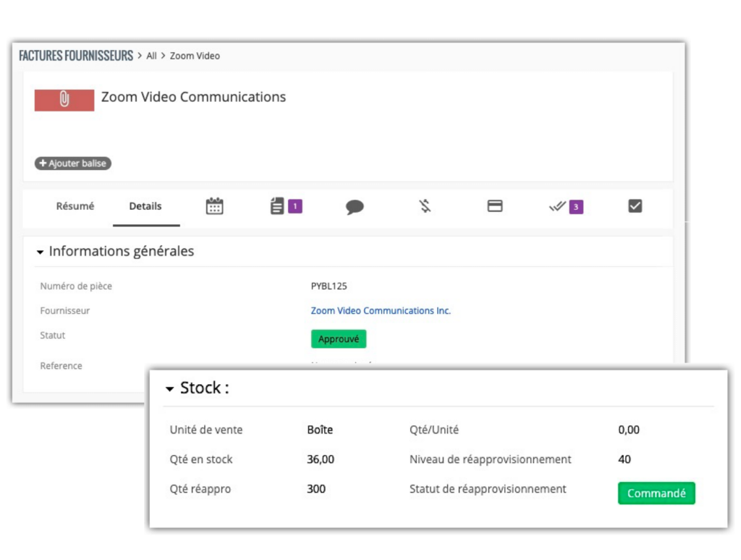Click the Niveau de réapprovisionnement label
This screenshot has height=560, width=741.
[x=491, y=459]
